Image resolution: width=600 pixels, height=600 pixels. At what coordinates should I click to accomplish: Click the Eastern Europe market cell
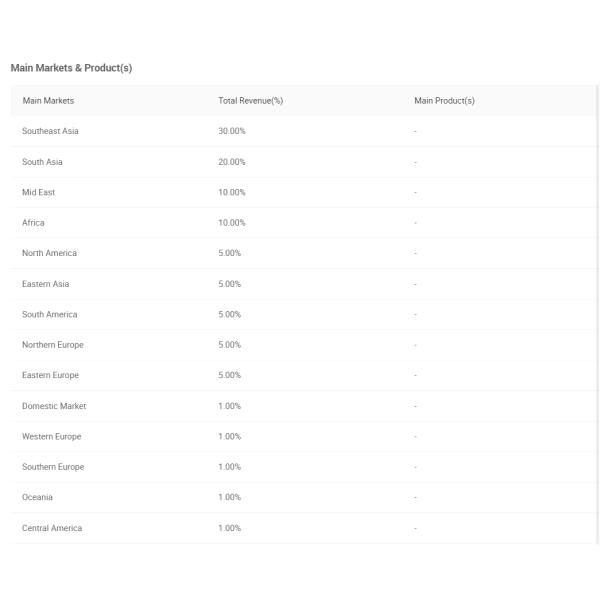[50, 375]
